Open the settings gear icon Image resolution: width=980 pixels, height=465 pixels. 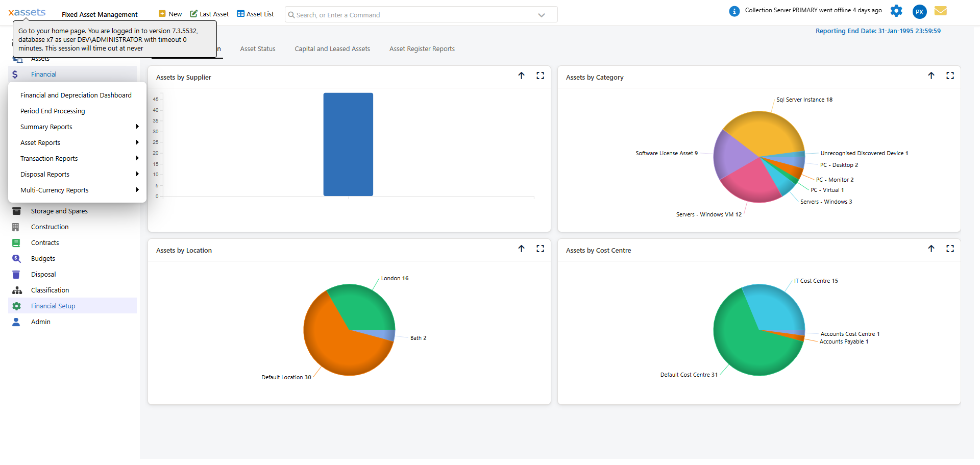tap(896, 11)
